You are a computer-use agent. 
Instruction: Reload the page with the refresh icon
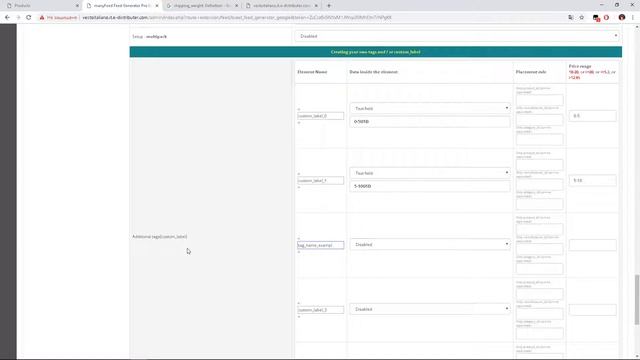coord(29,18)
